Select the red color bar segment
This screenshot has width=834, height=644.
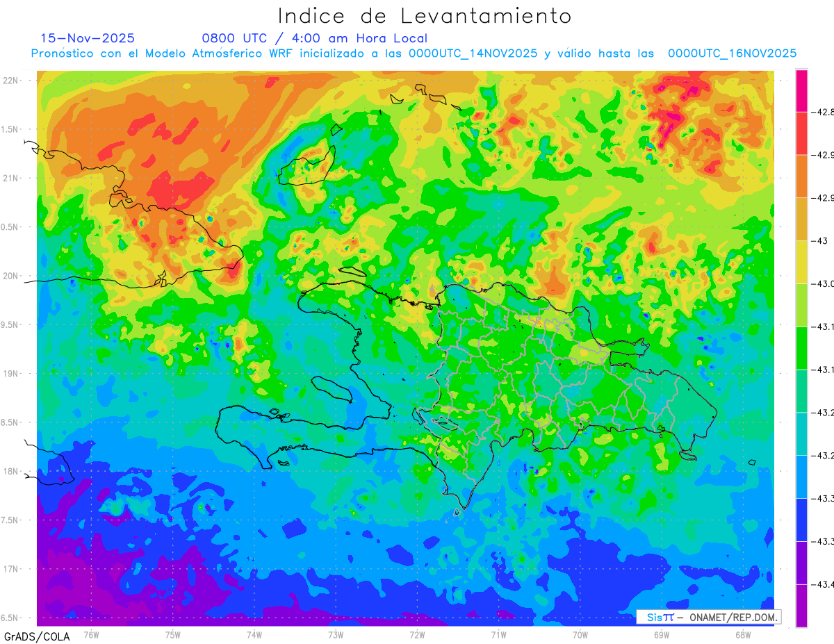point(801,133)
